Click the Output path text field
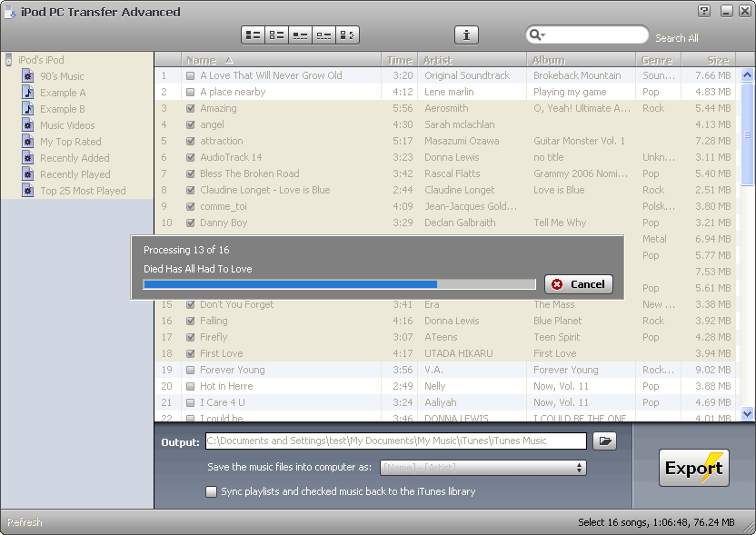Image resolution: width=756 pixels, height=535 pixels. pos(396,441)
